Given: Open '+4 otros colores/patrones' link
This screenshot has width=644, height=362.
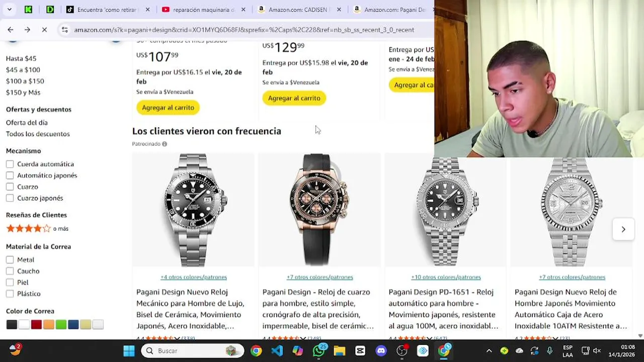Looking at the screenshot, I should point(194,277).
